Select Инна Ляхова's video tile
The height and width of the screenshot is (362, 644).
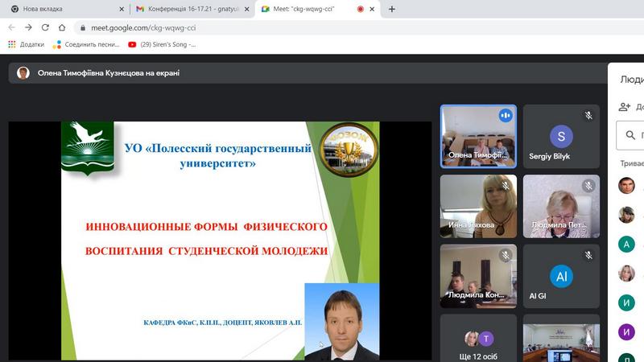tap(478, 206)
